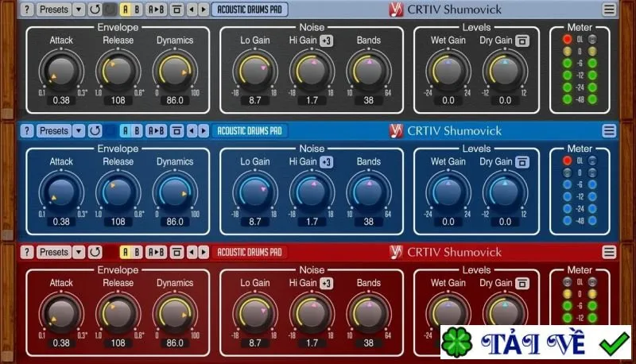The height and width of the screenshot is (364, 636).
Task: Open Acoustic Drums Pad preset list, gray plugin
Action: [x=250, y=10]
